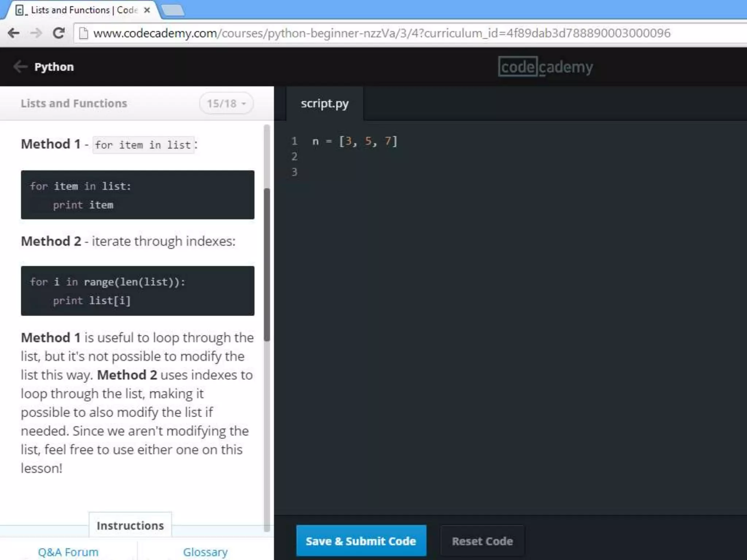This screenshot has height=560, width=747.
Task: Click the Save & Submit Code button
Action: coord(361,541)
